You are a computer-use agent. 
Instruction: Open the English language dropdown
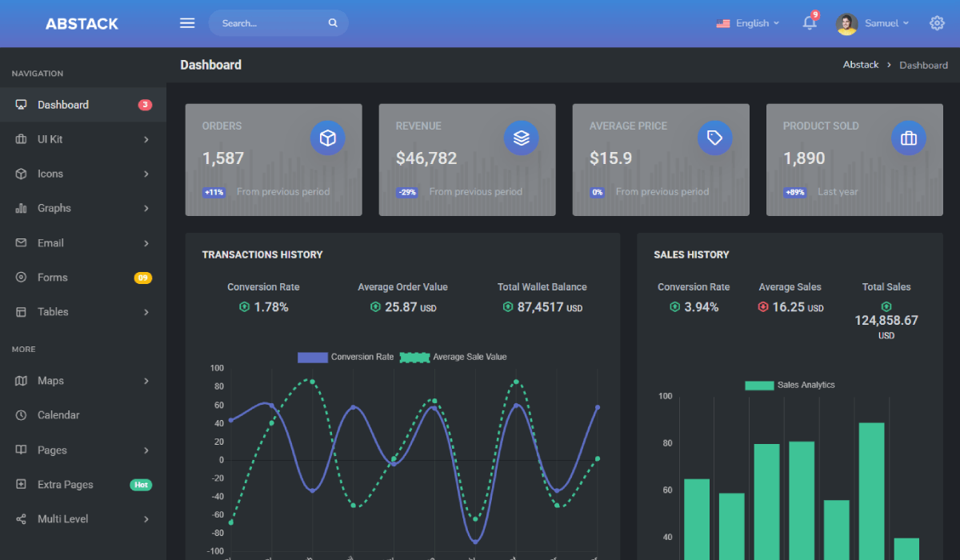coord(748,23)
